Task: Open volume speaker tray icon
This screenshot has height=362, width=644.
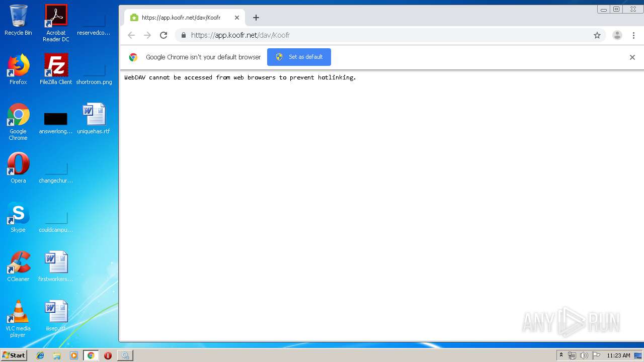Action: coord(584,355)
